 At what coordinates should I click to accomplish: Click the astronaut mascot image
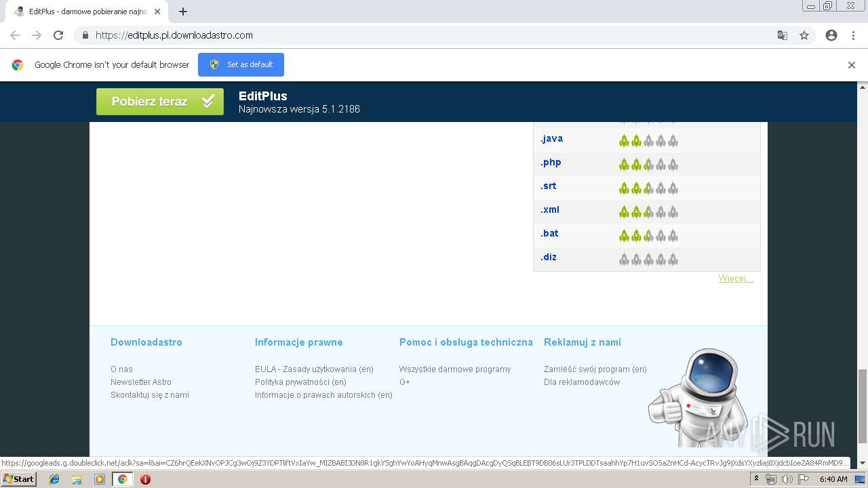tap(697, 399)
